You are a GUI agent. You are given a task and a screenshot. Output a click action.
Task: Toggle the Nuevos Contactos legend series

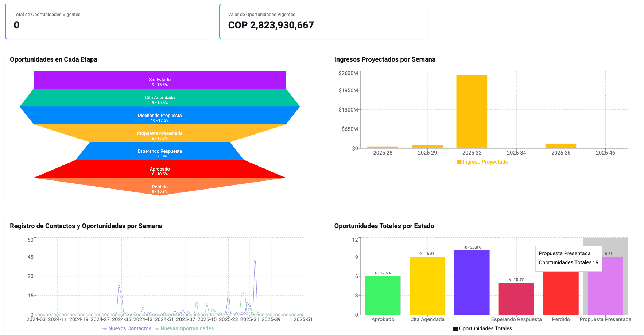pos(127,329)
